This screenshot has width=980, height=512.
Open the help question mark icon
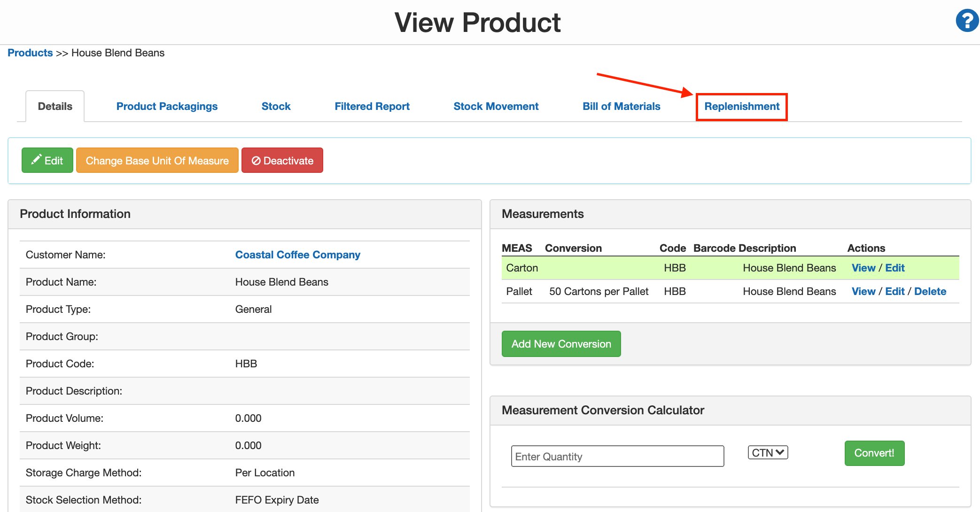pos(966,20)
